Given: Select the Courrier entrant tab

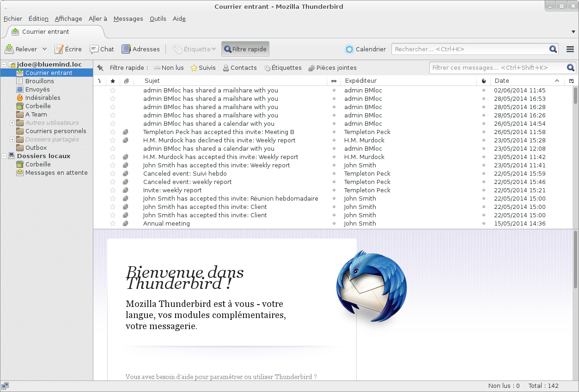Looking at the screenshot, I should point(55,32).
